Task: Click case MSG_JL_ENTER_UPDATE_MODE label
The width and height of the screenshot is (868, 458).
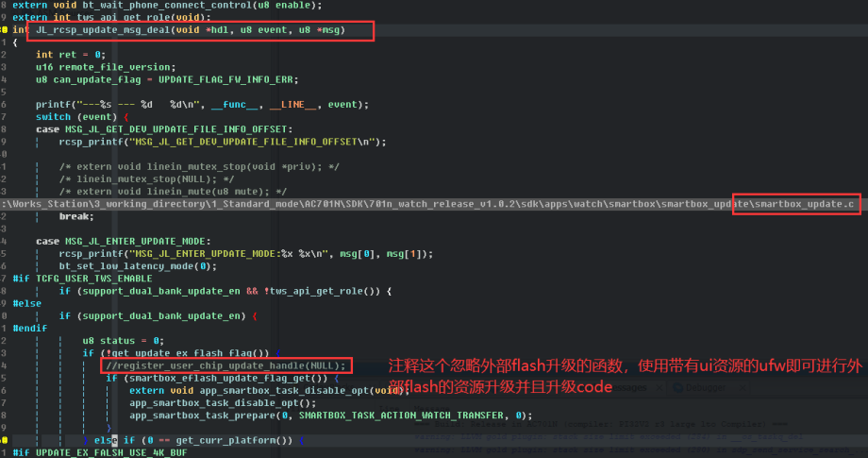Action: [124, 242]
